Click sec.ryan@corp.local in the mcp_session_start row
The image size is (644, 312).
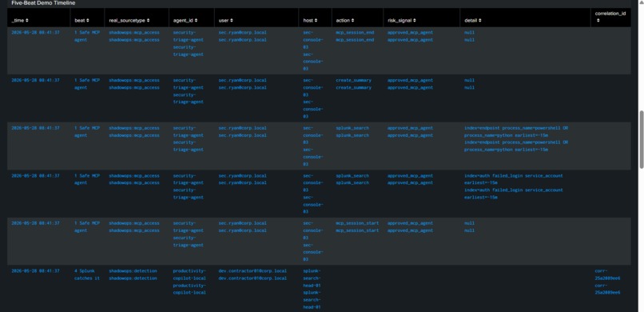242,227
